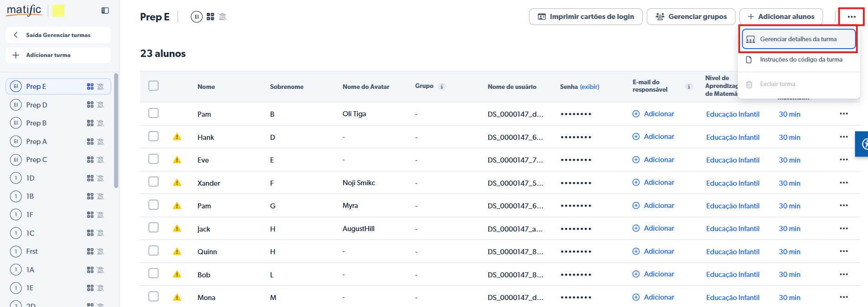Click the yellow sticky note swatch
This screenshot has width=868, height=307.
(58, 10)
